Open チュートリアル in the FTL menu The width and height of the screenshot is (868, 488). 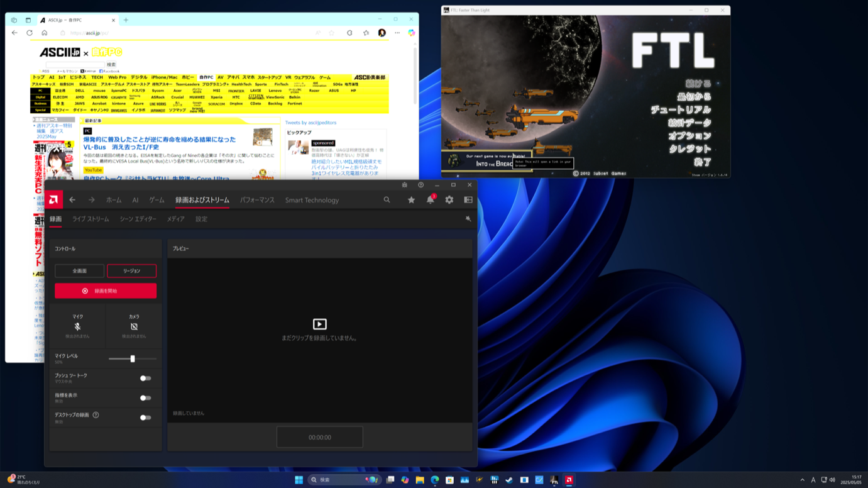tap(681, 109)
